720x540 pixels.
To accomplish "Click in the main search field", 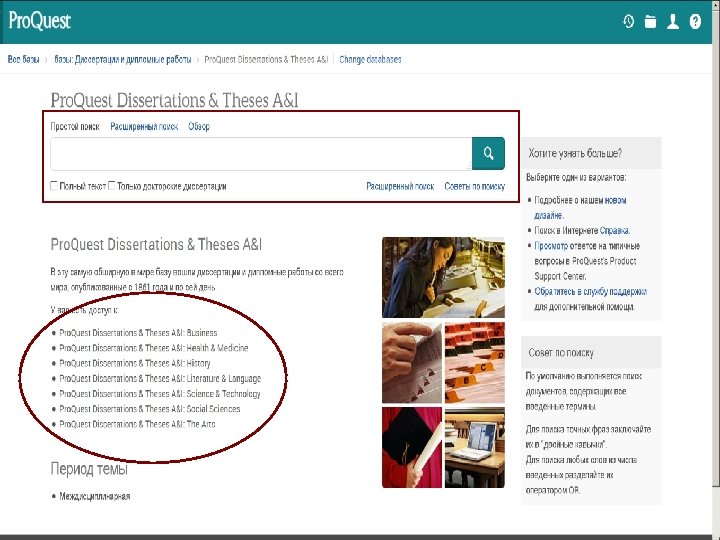I will 261,153.
